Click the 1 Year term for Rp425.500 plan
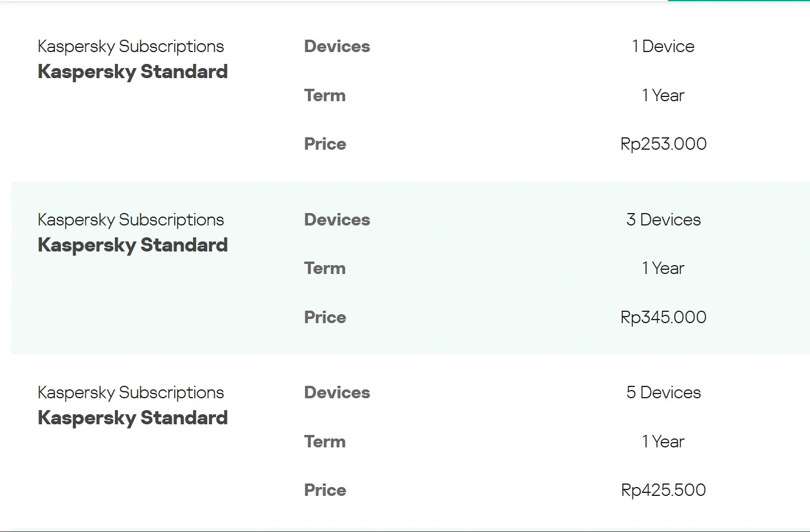810x532 pixels. click(663, 441)
